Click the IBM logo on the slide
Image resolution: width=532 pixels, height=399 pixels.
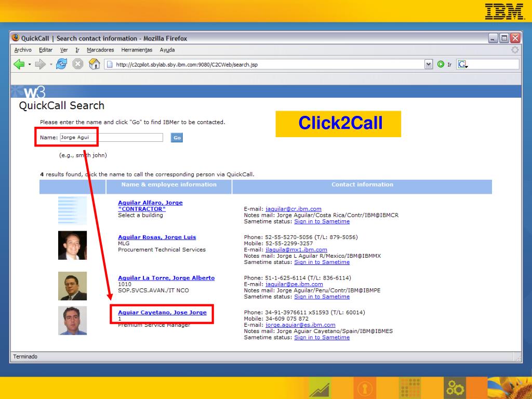[504, 11]
